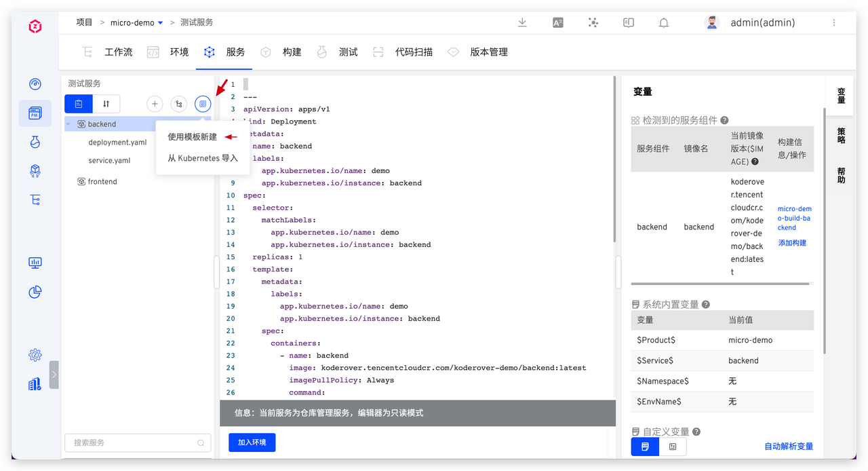Click the 加入环境 button

tap(252, 442)
